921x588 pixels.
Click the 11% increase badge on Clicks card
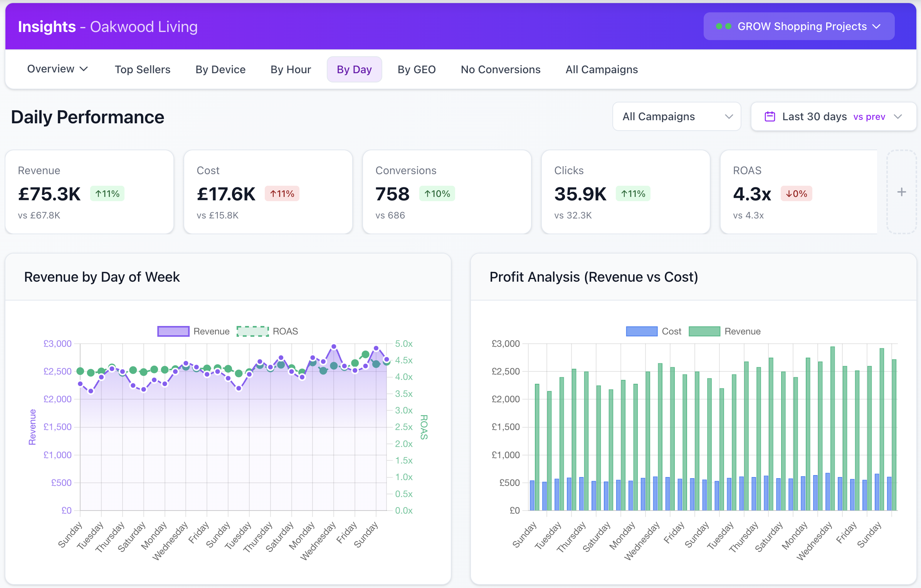click(x=633, y=193)
